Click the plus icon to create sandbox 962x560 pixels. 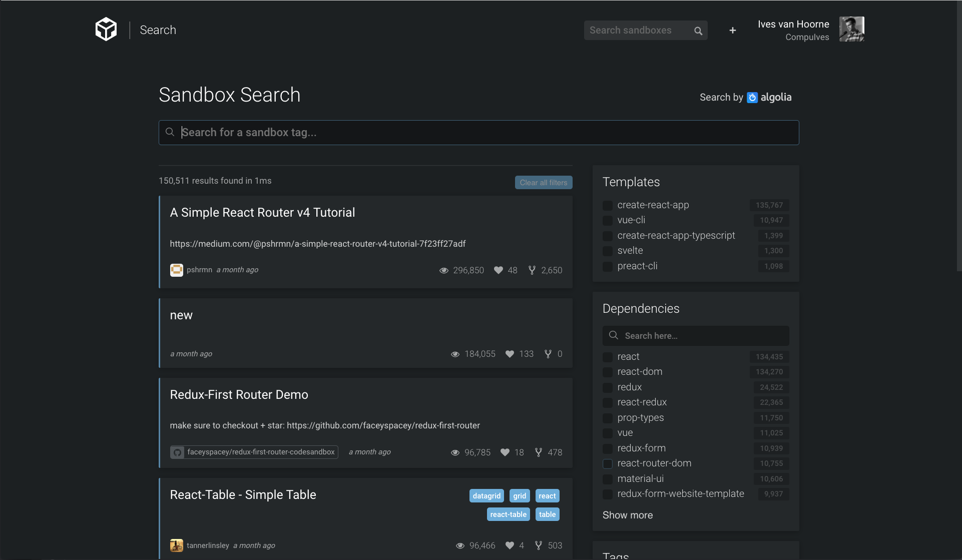[732, 31]
